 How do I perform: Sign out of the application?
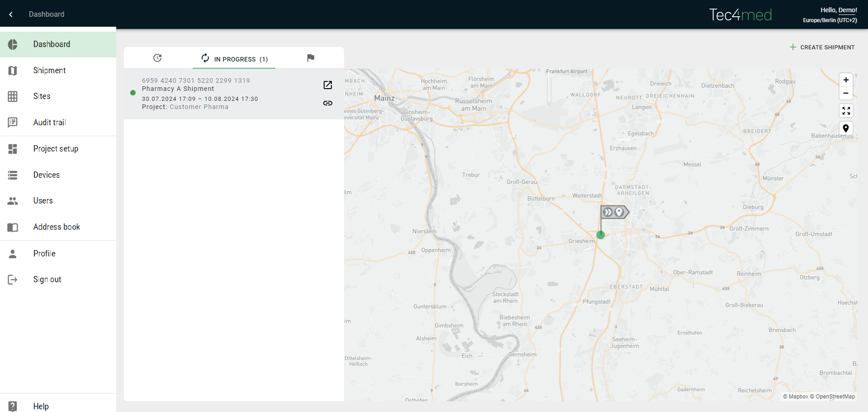pyautogui.click(x=47, y=279)
